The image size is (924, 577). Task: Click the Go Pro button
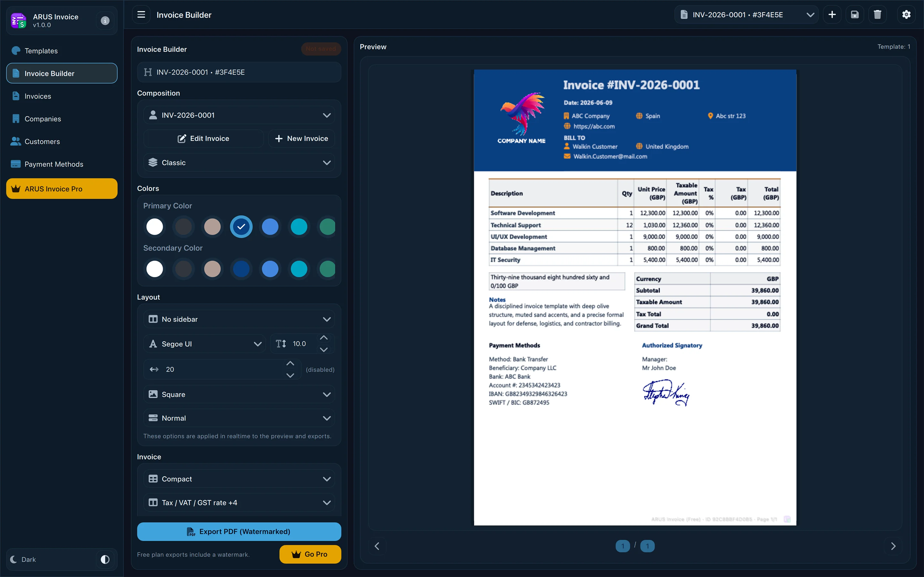coord(310,554)
